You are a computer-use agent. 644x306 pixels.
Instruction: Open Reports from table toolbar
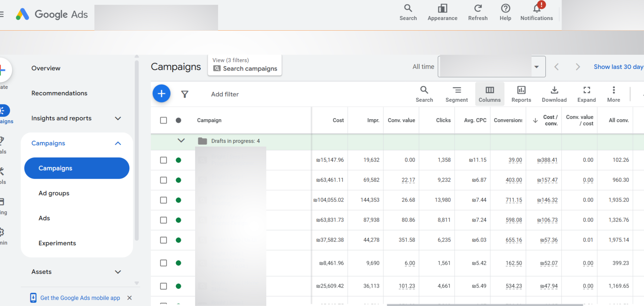(x=521, y=94)
